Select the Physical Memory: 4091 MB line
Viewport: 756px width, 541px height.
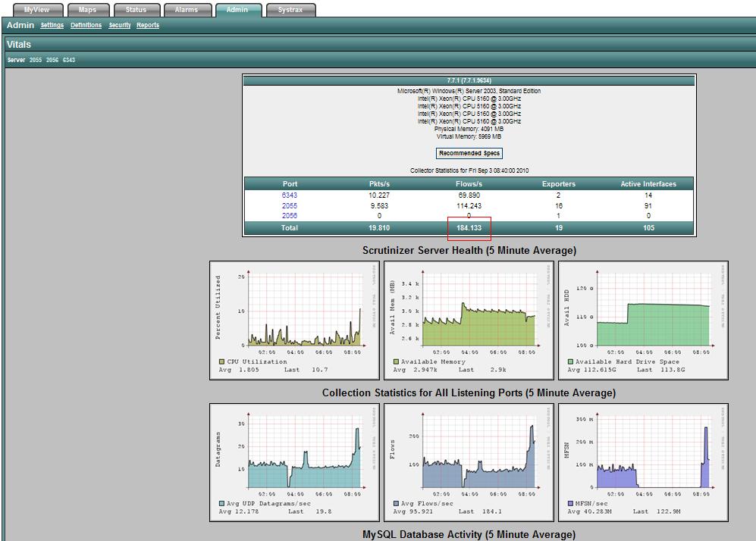tap(469, 129)
